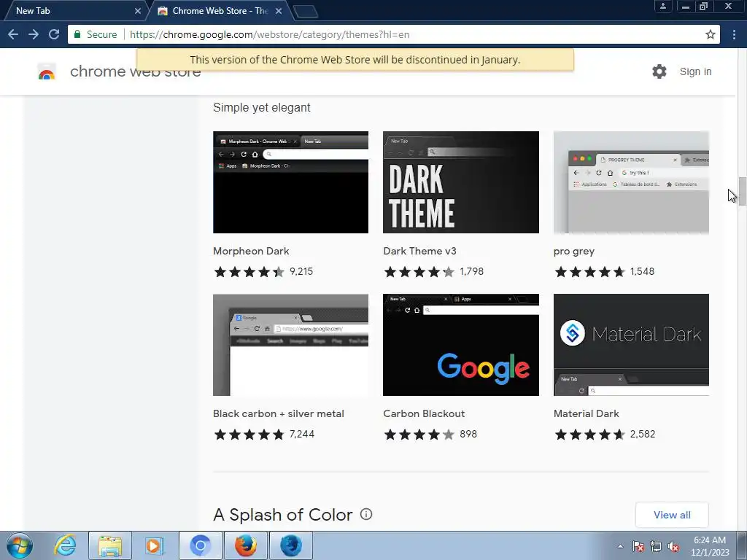Screen dimensions: 747x560
Task: Show info about A Splash of Color
Action: click(366, 514)
